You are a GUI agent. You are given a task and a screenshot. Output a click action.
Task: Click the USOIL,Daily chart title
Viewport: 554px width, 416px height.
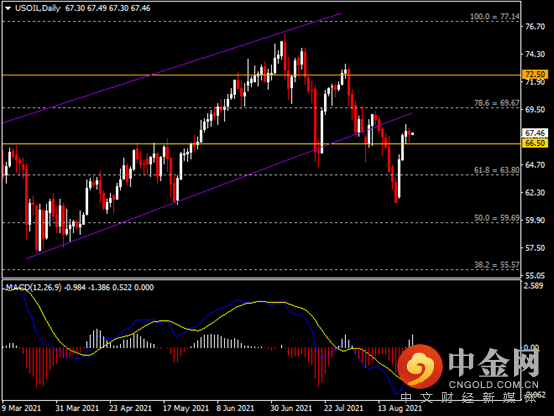point(38,8)
